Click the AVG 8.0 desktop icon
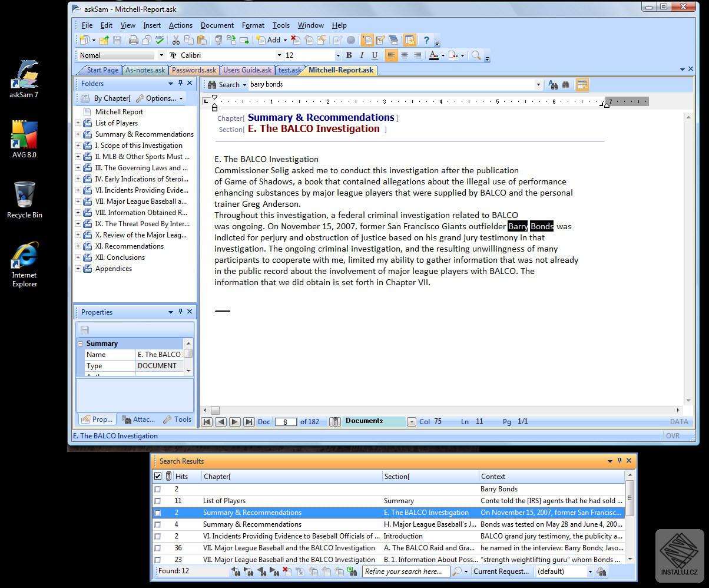Screen dimensions: 709x588 (24, 140)
